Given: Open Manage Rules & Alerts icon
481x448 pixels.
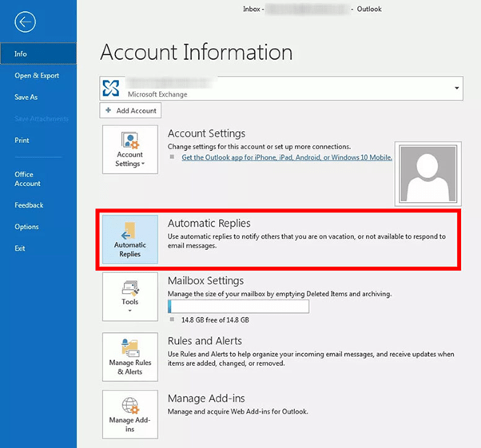Looking at the screenshot, I should [x=129, y=356].
